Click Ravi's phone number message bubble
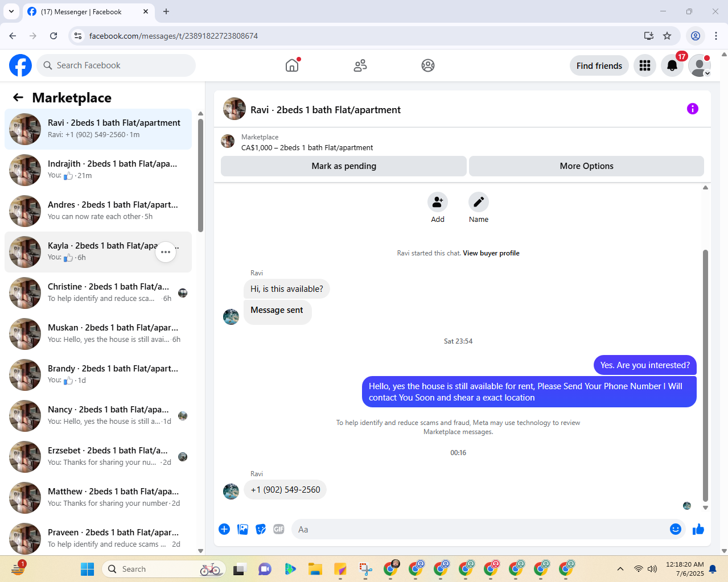The width and height of the screenshot is (728, 582). (x=285, y=490)
